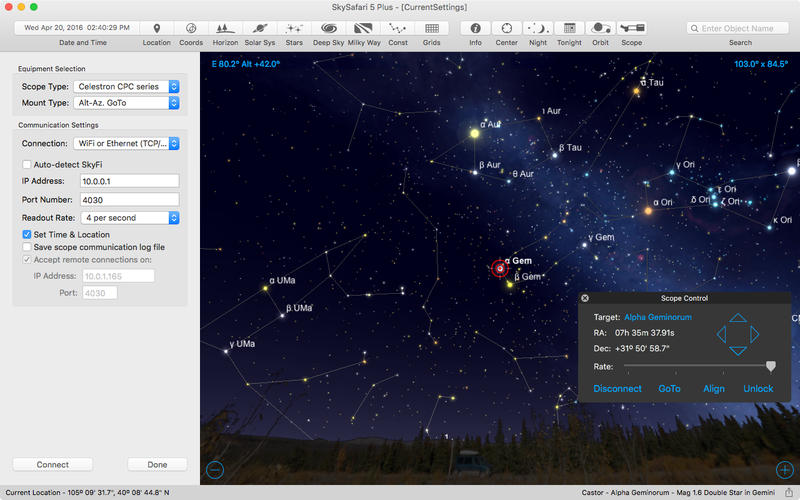Click the Done button
The image size is (800, 500).
click(157, 465)
